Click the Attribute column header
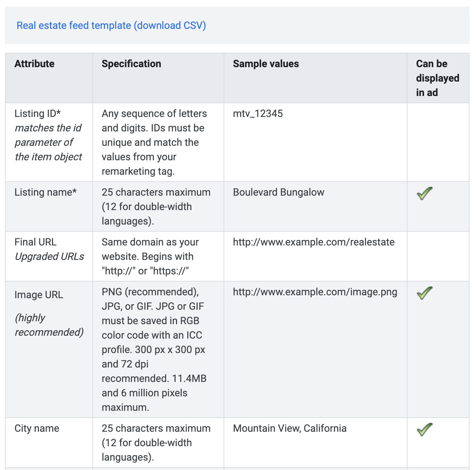476x470 pixels. [x=35, y=64]
